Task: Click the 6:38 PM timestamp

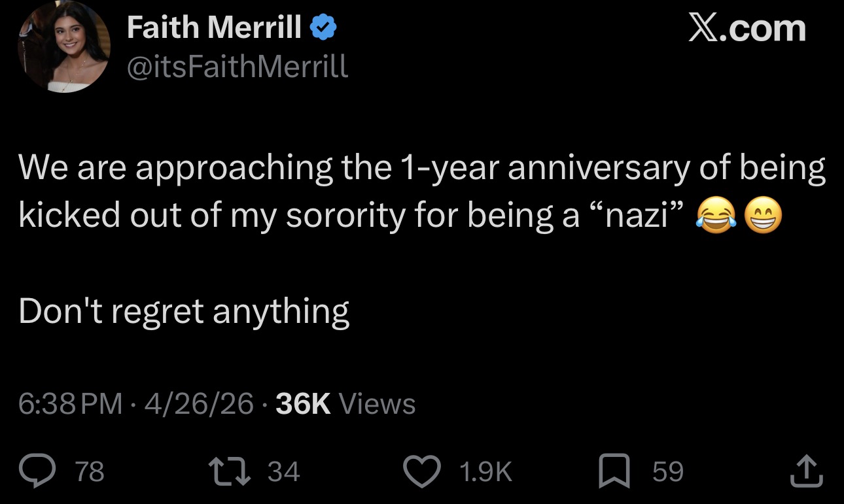Action: coord(71,404)
